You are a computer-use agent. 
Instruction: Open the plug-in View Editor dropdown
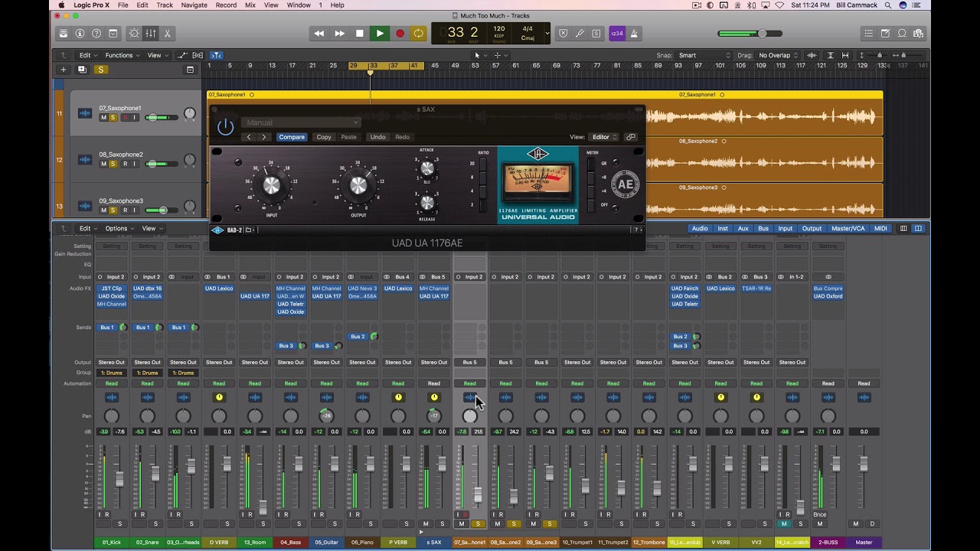(x=604, y=137)
